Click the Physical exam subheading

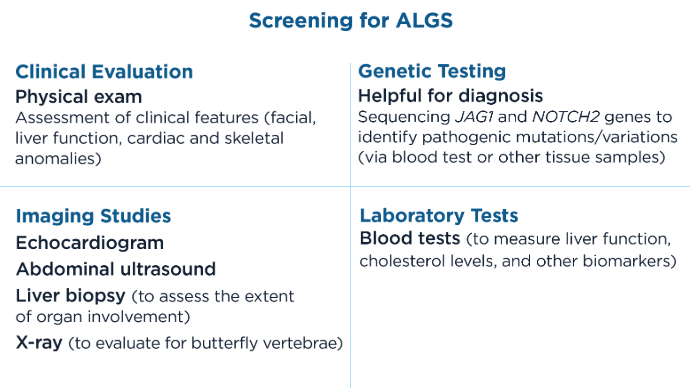(79, 97)
